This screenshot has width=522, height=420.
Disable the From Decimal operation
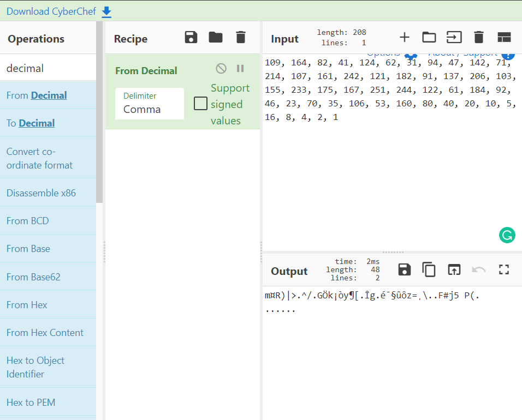pyautogui.click(x=221, y=69)
